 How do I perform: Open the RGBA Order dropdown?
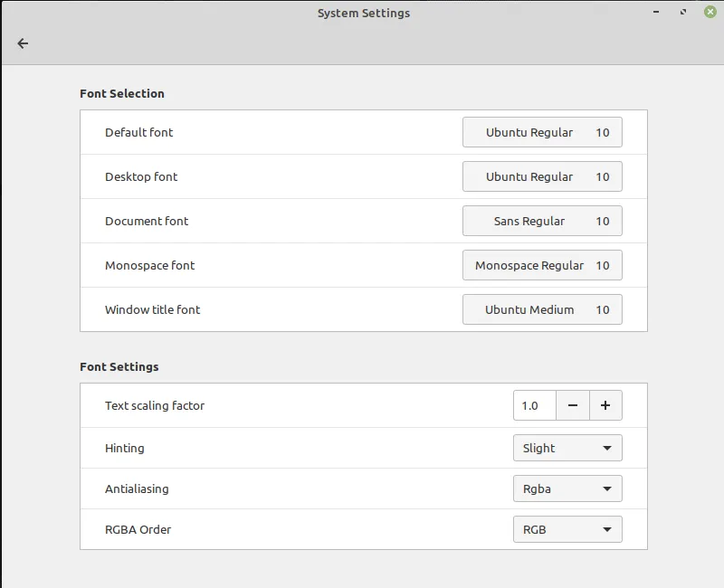pyautogui.click(x=567, y=529)
